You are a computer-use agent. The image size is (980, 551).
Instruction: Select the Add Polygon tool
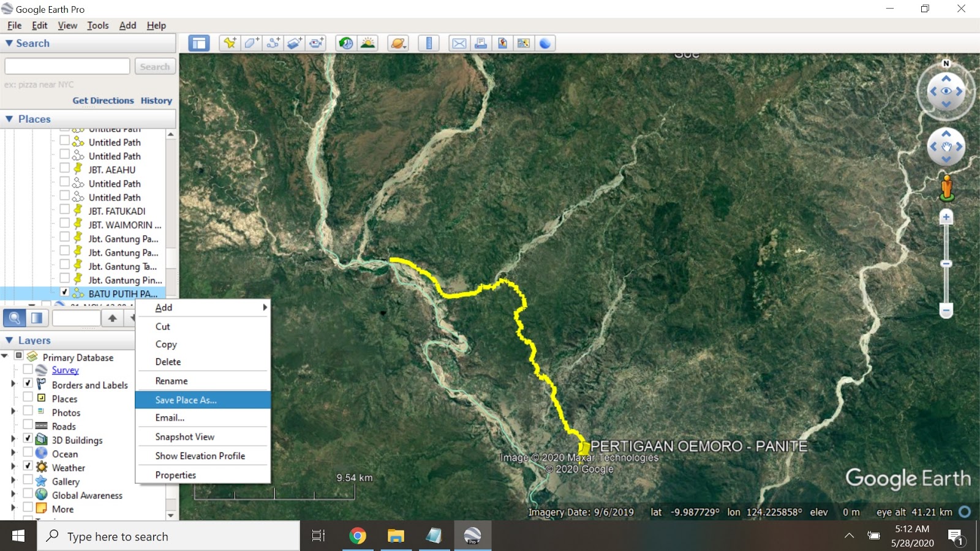[x=252, y=43]
